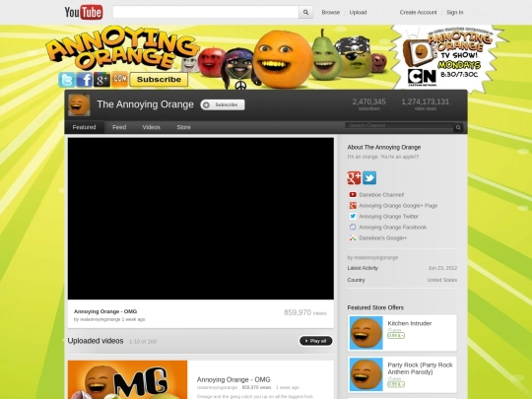532x399 pixels.
Task: Click the United States country value
Action: click(x=442, y=280)
